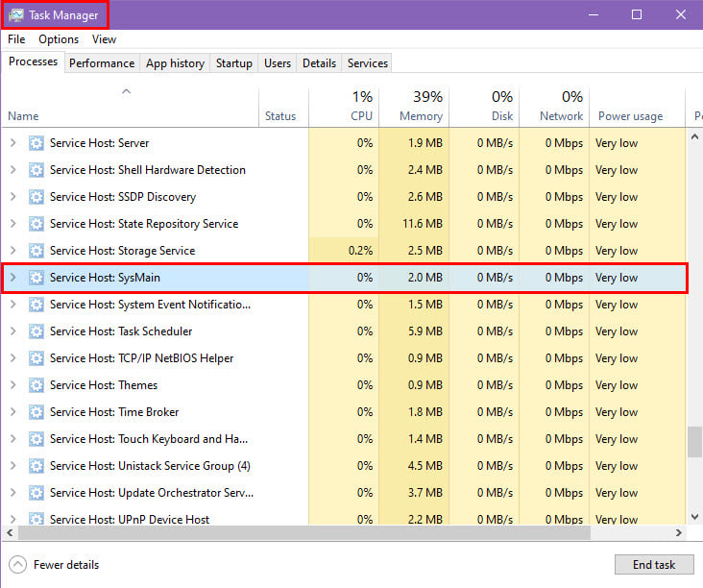Viewport: 703px width, 588px height.
Task: Expand Service Host: Shell Hardware Detection
Action: pos(13,170)
